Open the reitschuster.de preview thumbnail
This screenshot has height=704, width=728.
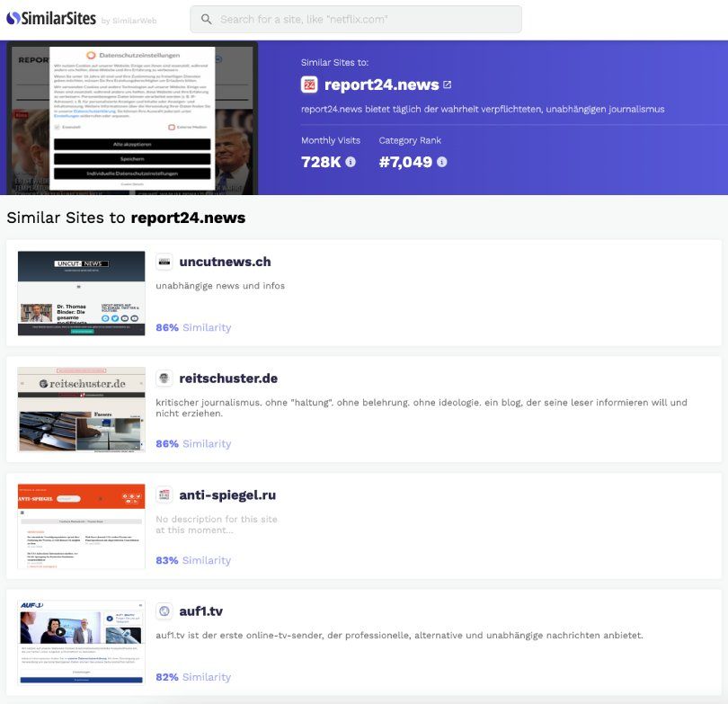point(81,409)
